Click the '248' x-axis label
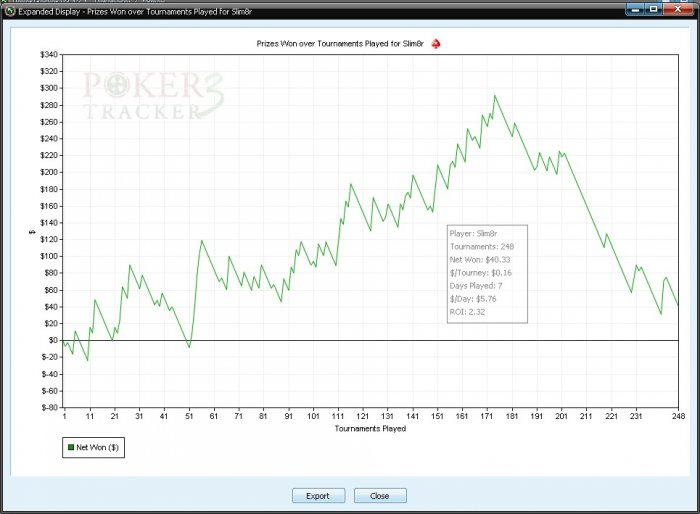This screenshot has width=700, height=514. [x=678, y=416]
